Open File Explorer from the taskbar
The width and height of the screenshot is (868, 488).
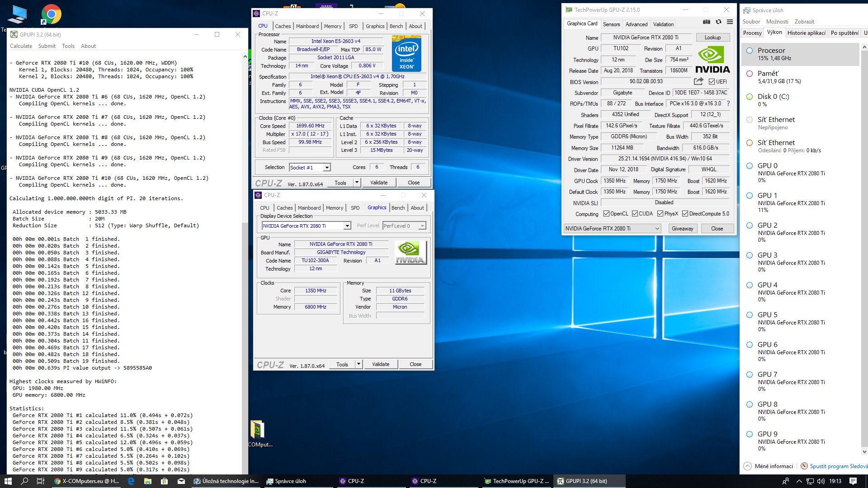coord(148,481)
